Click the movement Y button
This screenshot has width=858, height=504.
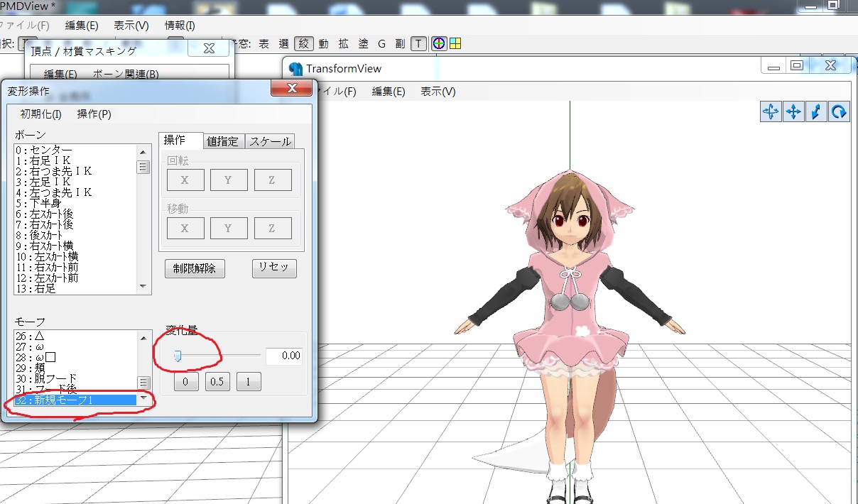tap(229, 228)
